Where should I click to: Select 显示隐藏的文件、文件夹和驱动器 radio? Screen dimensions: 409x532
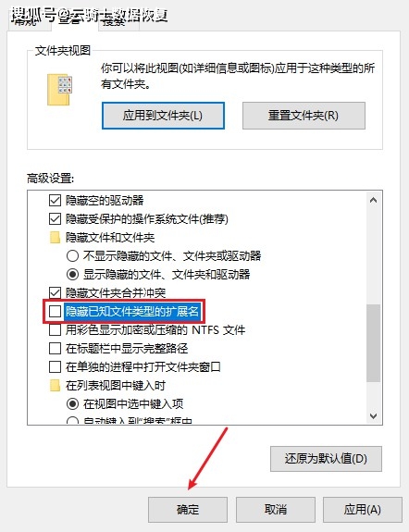point(72,274)
